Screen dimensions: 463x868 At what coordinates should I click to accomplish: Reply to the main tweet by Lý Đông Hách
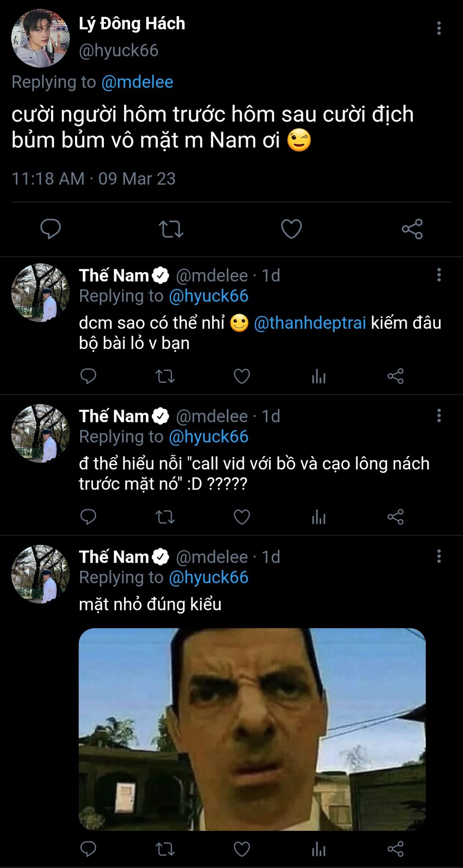(51, 229)
